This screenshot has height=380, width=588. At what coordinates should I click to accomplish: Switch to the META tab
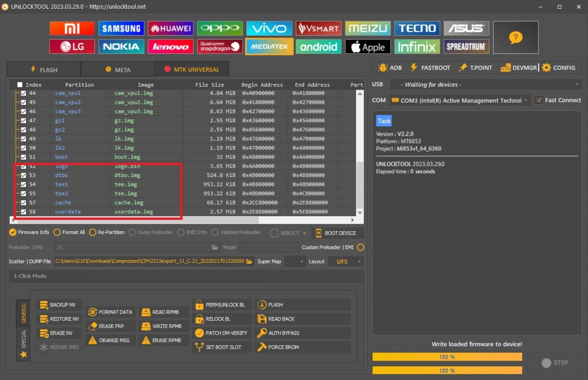coord(118,69)
